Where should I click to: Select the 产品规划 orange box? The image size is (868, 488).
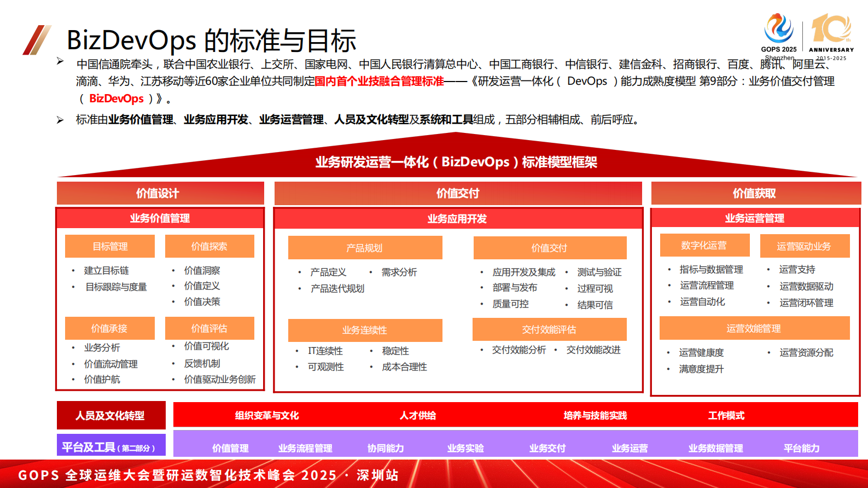[x=365, y=248]
